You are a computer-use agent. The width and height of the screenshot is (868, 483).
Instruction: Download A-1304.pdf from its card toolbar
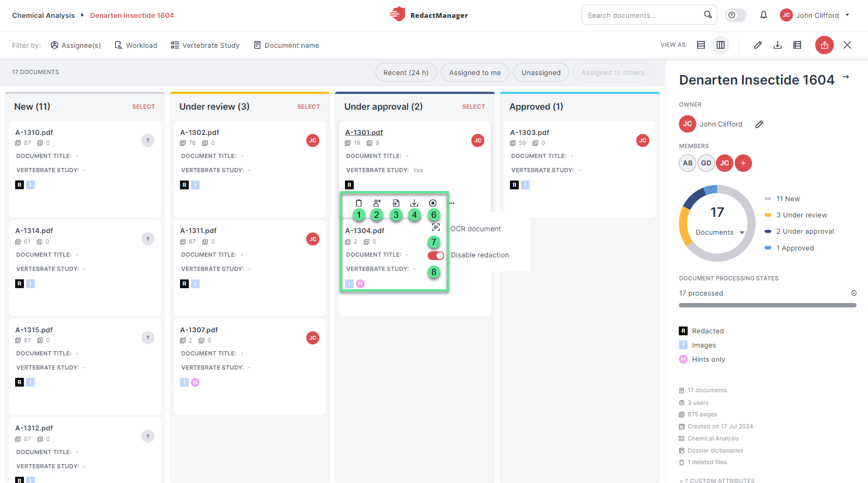click(x=414, y=203)
